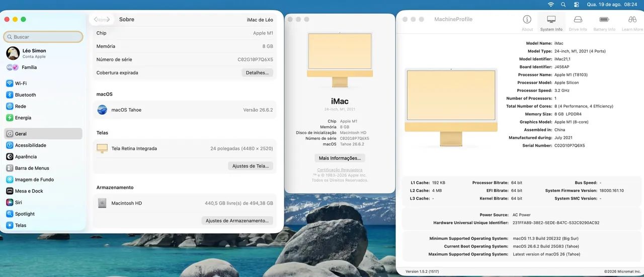
Task: Click Versão 26.6.2 text in the macOS row
Action: click(x=258, y=110)
